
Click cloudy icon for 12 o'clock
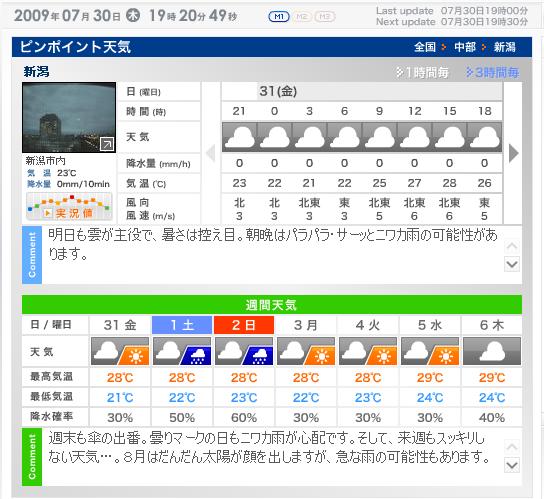415,137
